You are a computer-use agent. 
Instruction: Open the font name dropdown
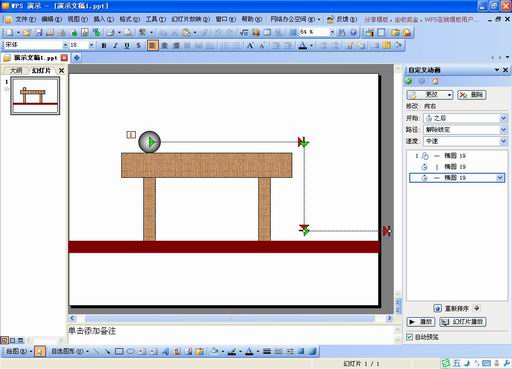(65, 45)
